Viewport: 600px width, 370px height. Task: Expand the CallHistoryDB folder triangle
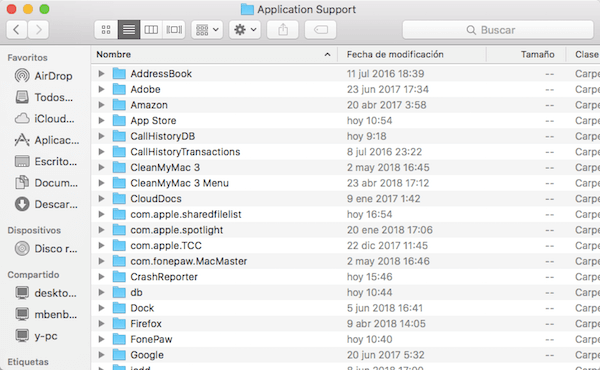(101, 136)
